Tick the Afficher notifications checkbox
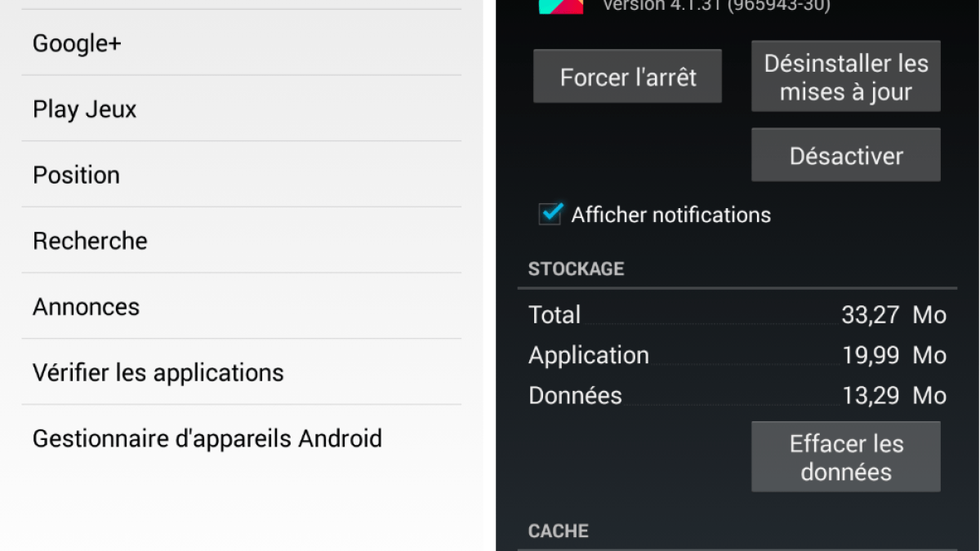Screen dimensions: 980x551 [x=550, y=215]
